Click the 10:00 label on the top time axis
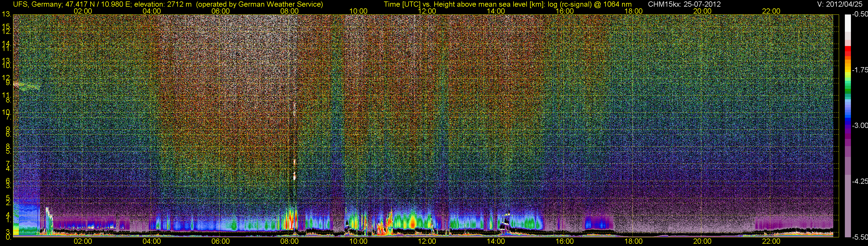The height and width of the screenshot is (246, 868). [358, 11]
